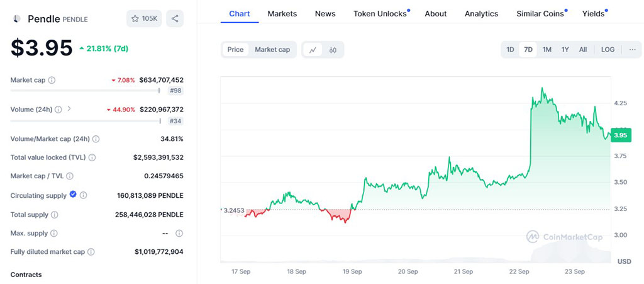Open the Token Unlocks tab
The width and height of the screenshot is (644, 284).
coord(380,14)
